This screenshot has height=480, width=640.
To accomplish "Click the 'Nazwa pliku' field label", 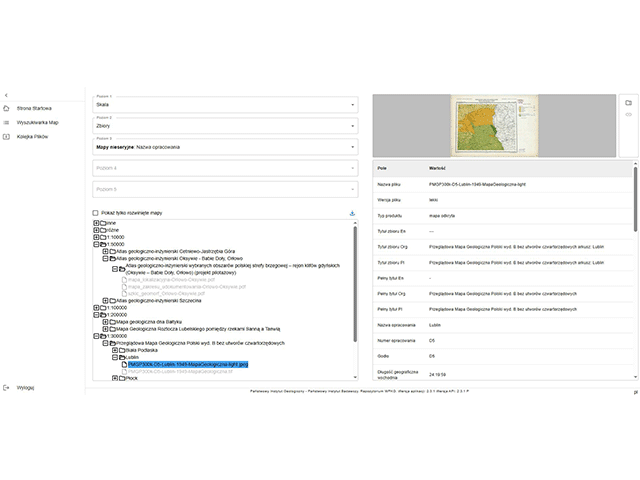I will click(x=389, y=184).
